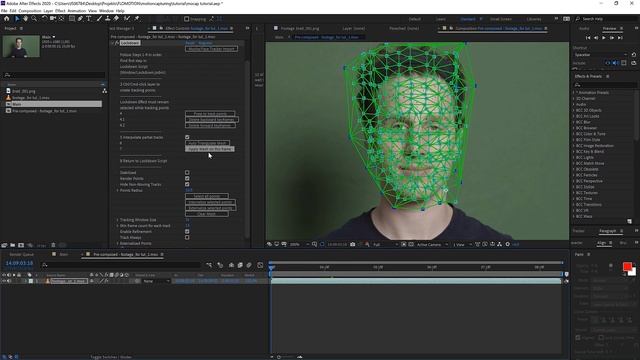Screen dimensions: 640x360
Task: Jump to first frame in Preview panel
Action: 588,38
